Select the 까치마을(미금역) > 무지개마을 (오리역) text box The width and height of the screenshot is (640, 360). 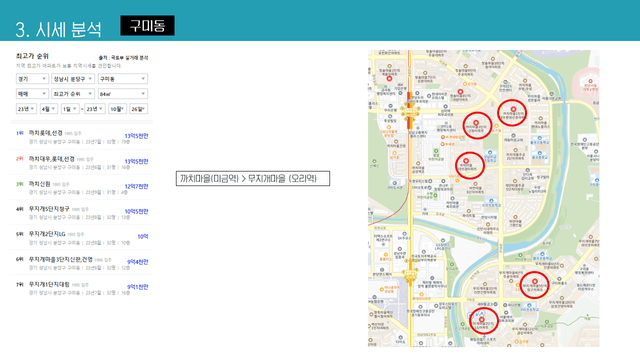pos(253,178)
